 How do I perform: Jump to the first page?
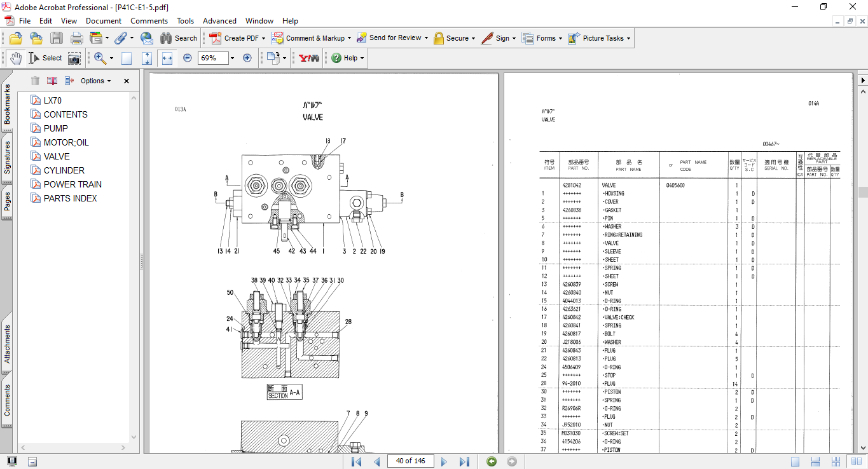356,461
